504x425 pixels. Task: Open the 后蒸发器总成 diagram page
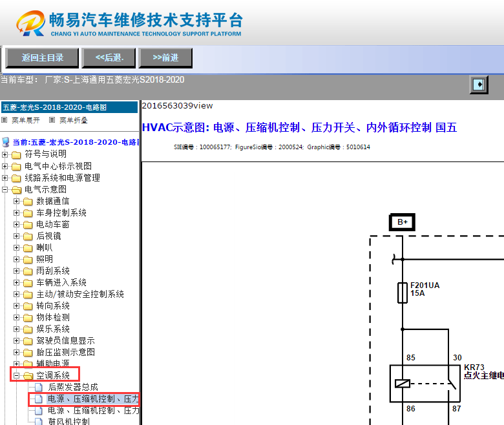72,387
